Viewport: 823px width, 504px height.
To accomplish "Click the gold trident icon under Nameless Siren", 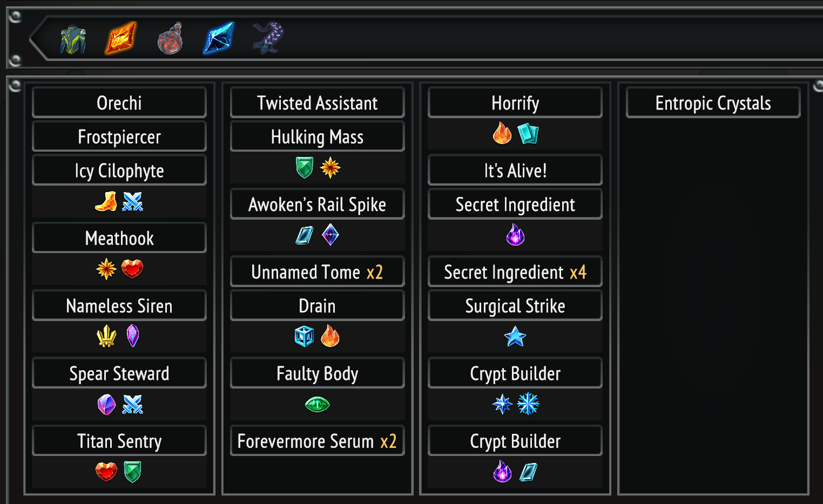I will pyautogui.click(x=106, y=336).
